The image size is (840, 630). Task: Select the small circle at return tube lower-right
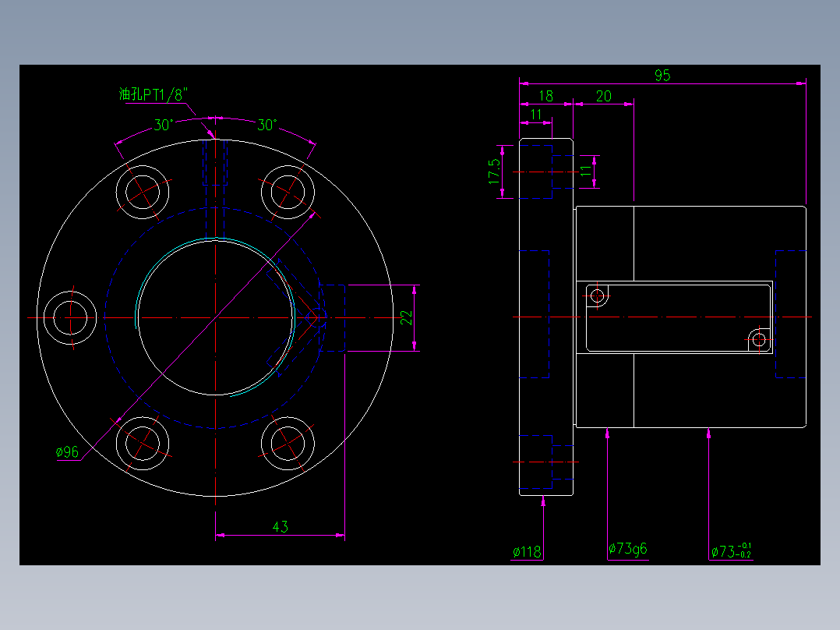[759, 339]
